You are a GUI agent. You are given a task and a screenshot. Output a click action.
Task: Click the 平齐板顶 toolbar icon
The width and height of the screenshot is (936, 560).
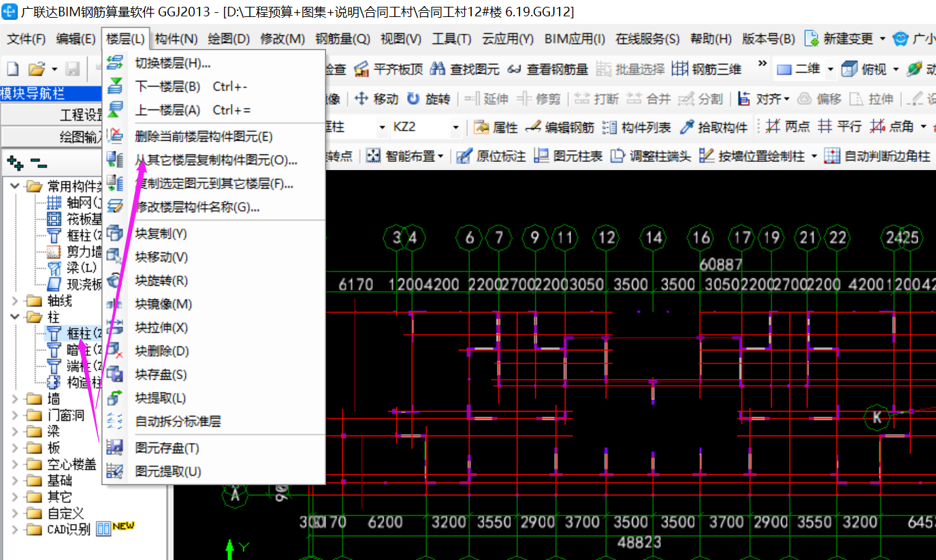tap(362, 69)
